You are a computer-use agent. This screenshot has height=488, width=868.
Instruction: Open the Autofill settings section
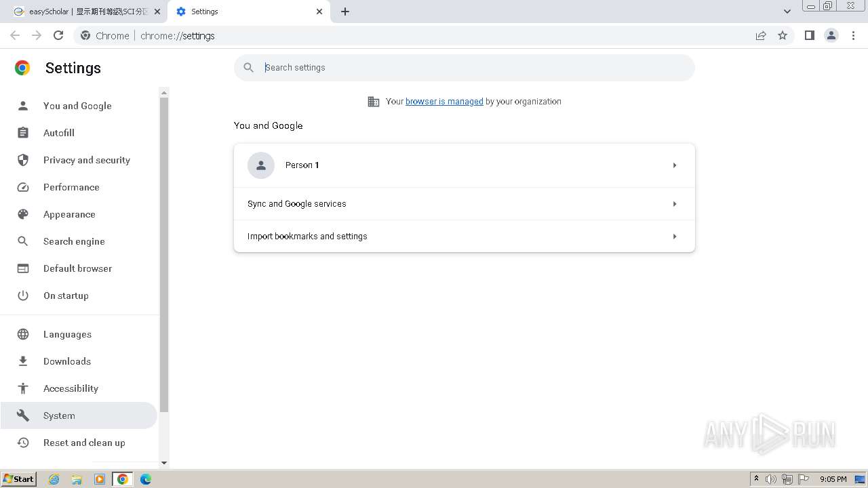click(x=59, y=133)
